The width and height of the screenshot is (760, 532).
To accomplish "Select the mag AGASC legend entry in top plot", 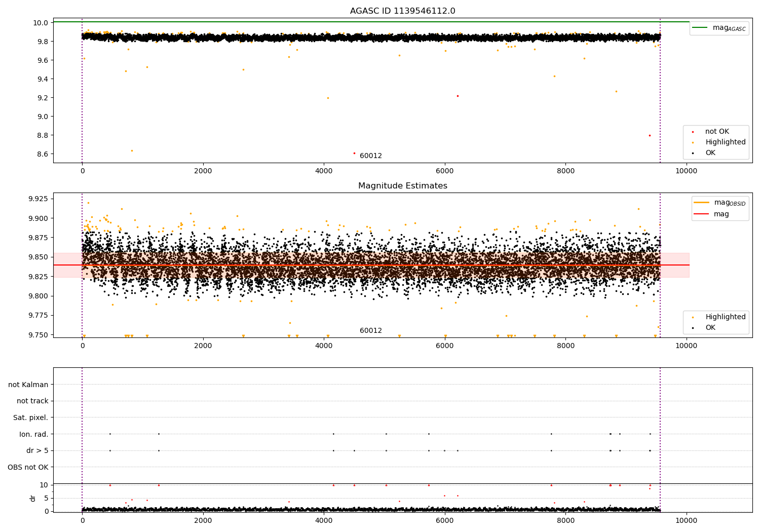I will [x=719, y=28].
